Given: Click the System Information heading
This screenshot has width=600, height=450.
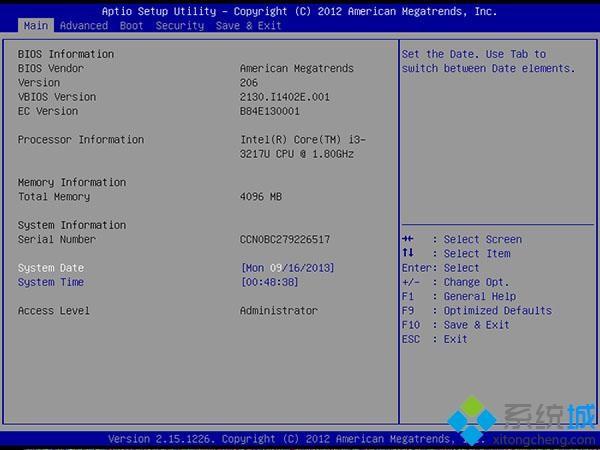Looking at the screenshot, I should point(72,225).
